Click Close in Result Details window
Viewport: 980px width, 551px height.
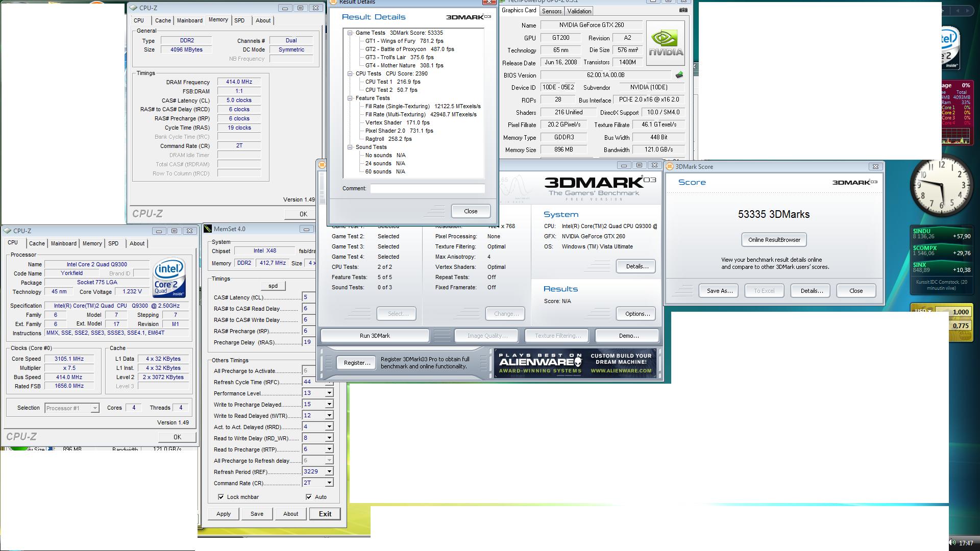pos(471,211)
